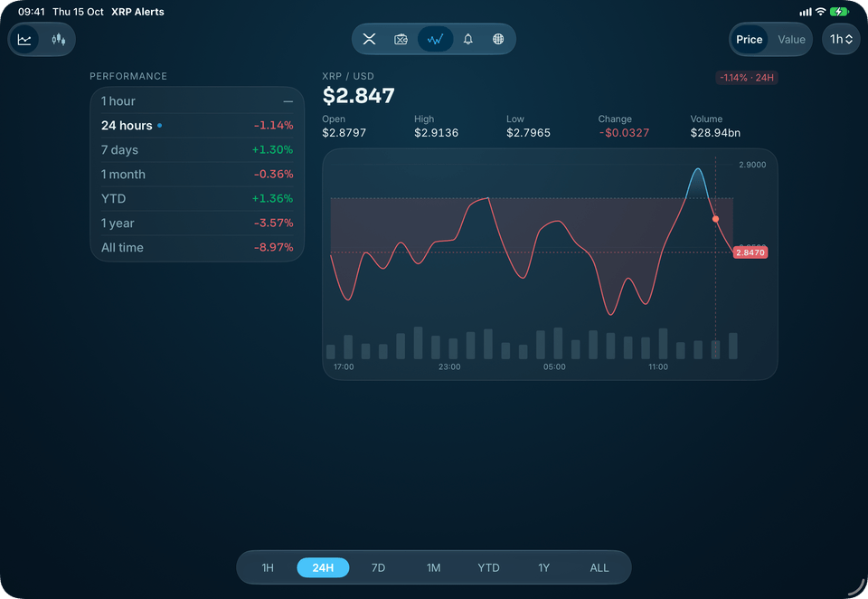This screenshot has height=599, width=868.
Task: Click the 17:00 time axis label
Action: pos(344,366)
